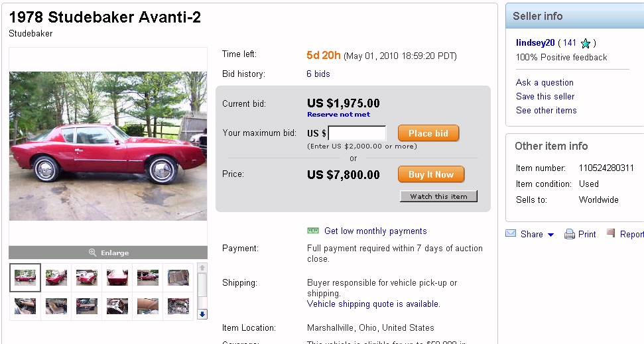Click the green monthly payments icon
This screenshot has width=644, height=344.
tap(313, 231)
